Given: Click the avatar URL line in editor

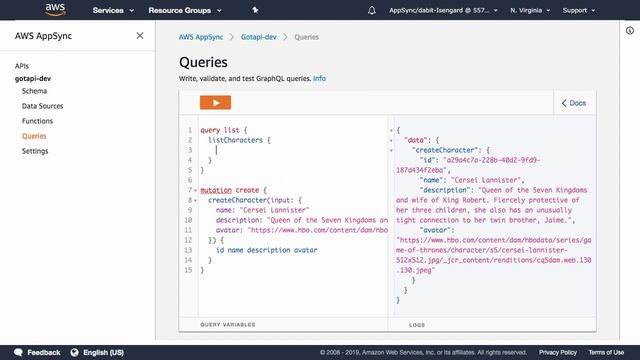Looking at the screenshot, I should [302, 230].
